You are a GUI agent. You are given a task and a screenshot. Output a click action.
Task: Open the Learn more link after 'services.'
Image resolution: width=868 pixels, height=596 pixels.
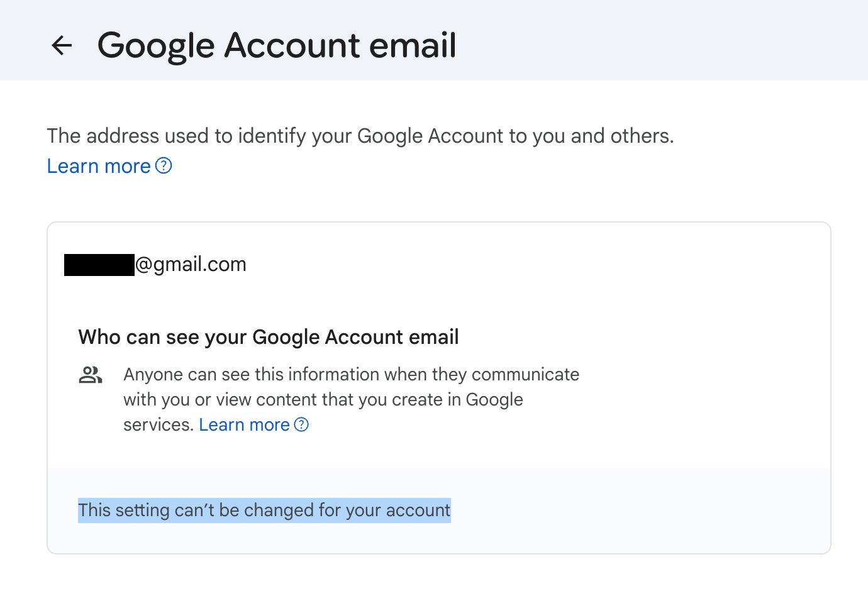244,425
